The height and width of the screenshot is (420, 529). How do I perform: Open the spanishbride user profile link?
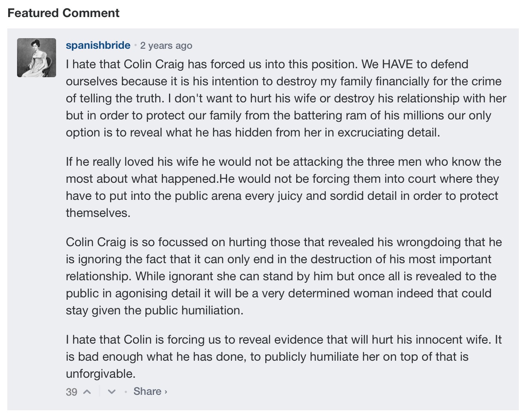click(x=98, y=45)
